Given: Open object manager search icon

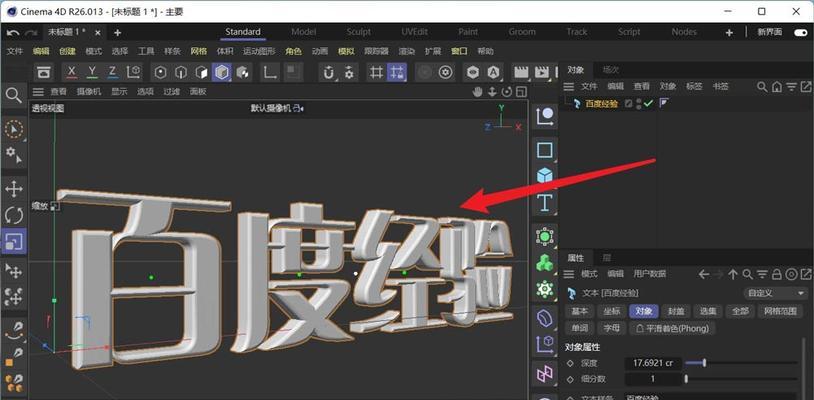Looking at the screenshot, I should [x=762, y=87].
